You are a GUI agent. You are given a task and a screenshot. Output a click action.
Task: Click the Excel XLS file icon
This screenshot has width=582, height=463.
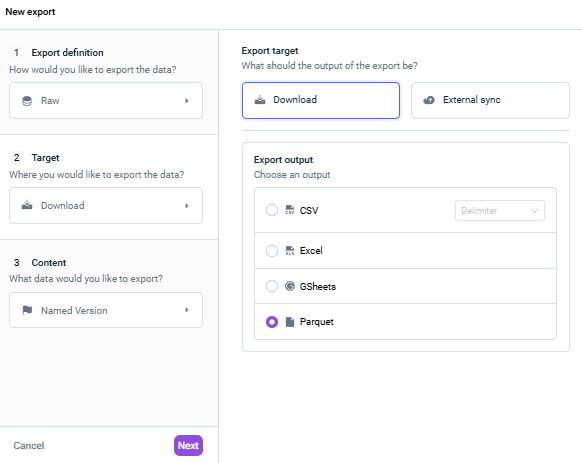290,251
